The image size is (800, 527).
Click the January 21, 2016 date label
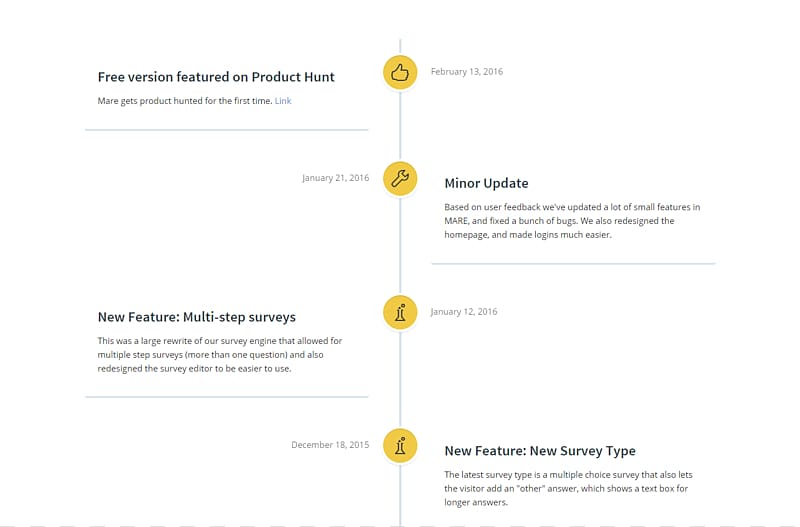[335, 178]
